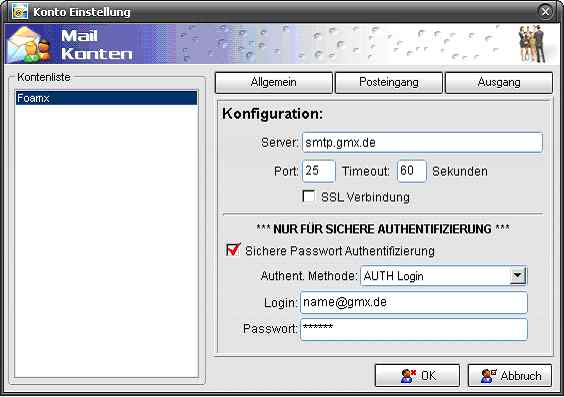The width and height of the screenshot is (564, 397).
Task: Click the business people banner image
Action: pos(532,44)
